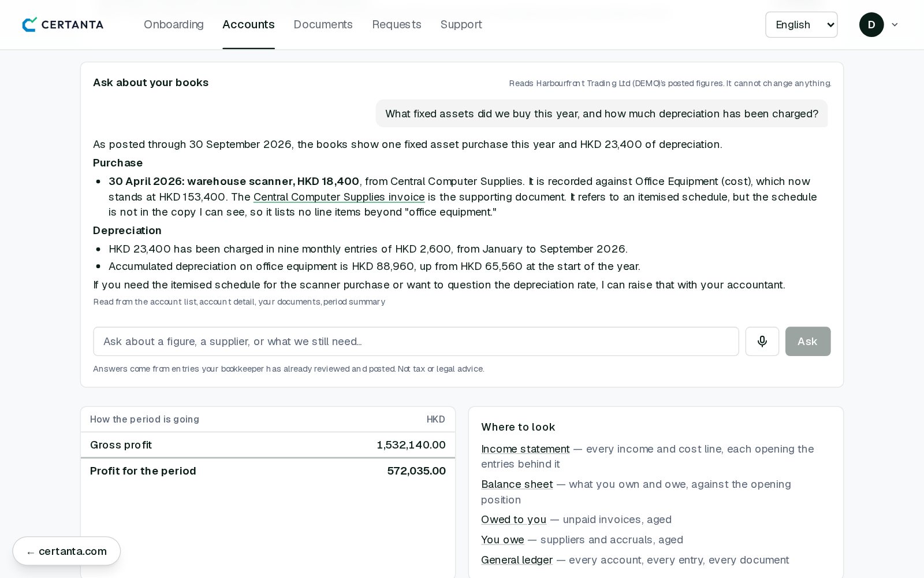Open the Owed to you link
This screenshot has width=924, height=578.
(x=513, y=519)
